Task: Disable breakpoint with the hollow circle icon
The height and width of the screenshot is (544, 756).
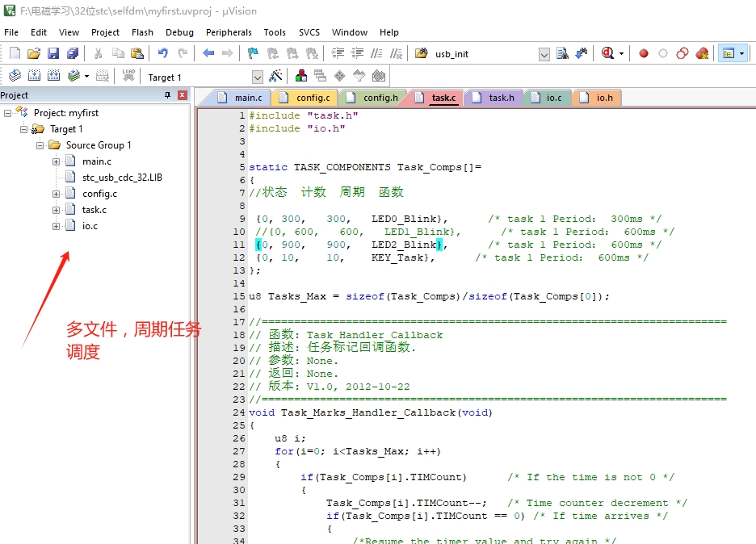Action: click(x=663, y=53)
